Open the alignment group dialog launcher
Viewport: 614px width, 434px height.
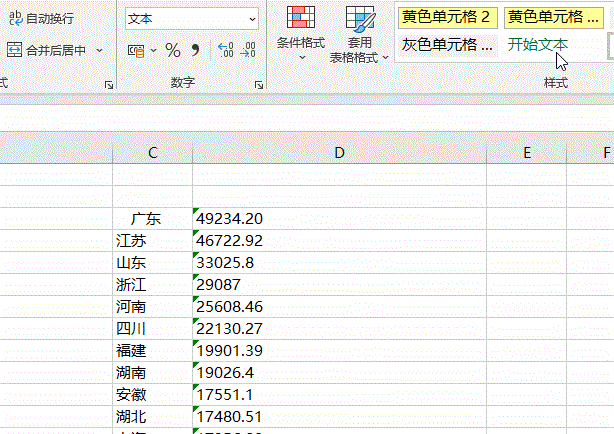[109, 85]
